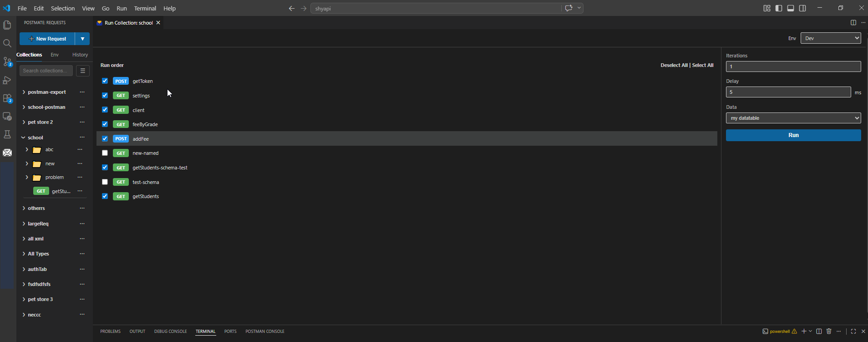Uncheck the getStudents-schema-test checkbox
868x342 pixels.
(x=105, y=167)
